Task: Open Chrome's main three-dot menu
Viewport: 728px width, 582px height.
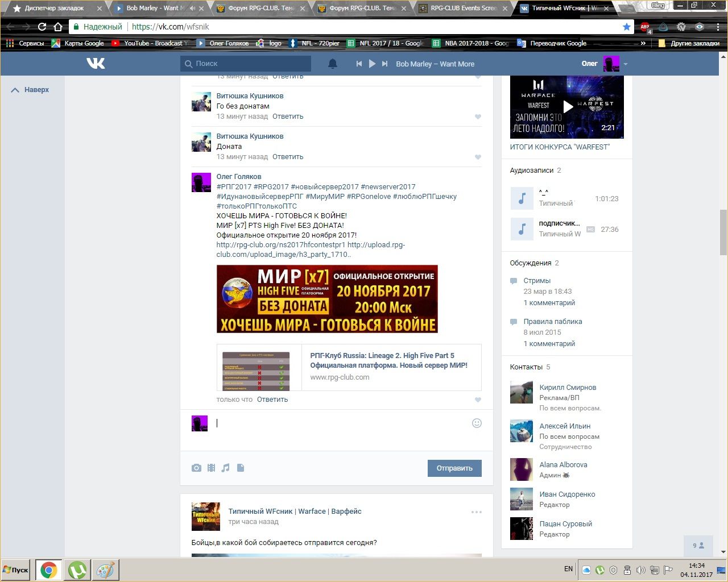Action: [x=718, y=27]
